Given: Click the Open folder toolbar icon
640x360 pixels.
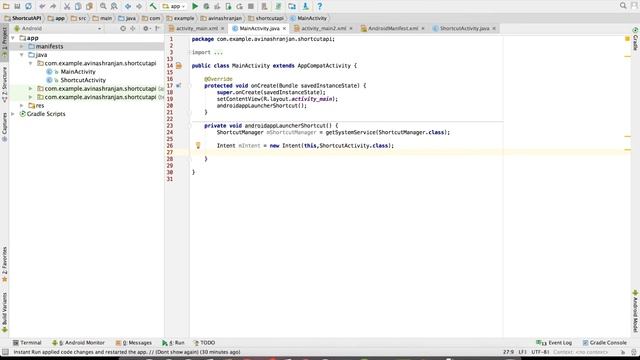Looking at the screenshot, I should pos(6,6).
